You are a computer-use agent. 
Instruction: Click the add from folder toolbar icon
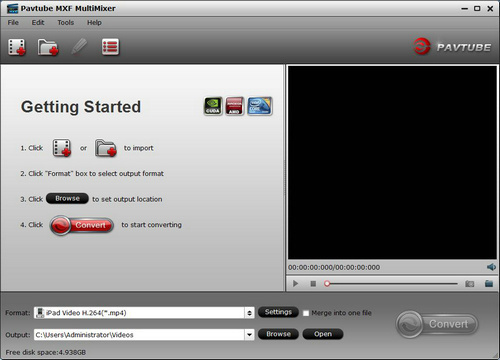click(x=48, y=47)
